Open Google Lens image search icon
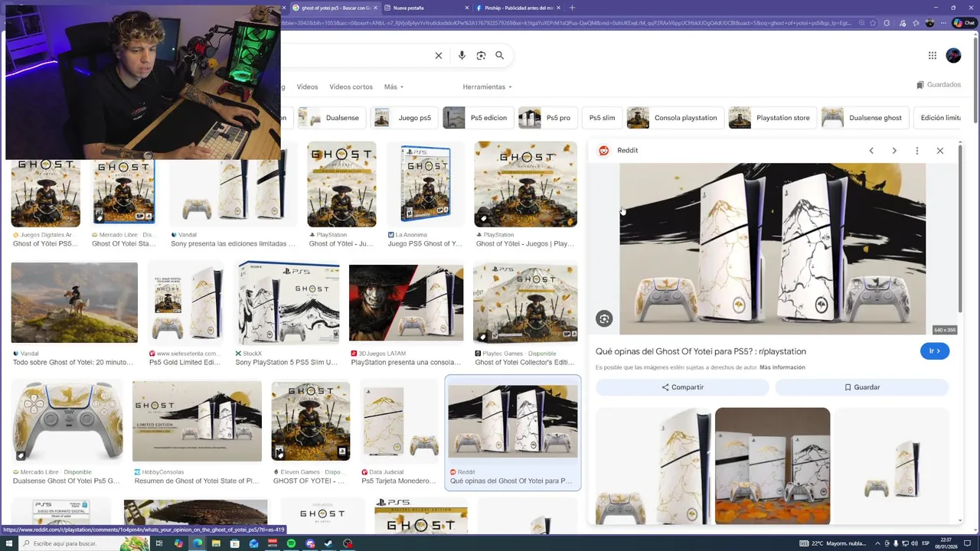 click(x=481, y=55)
